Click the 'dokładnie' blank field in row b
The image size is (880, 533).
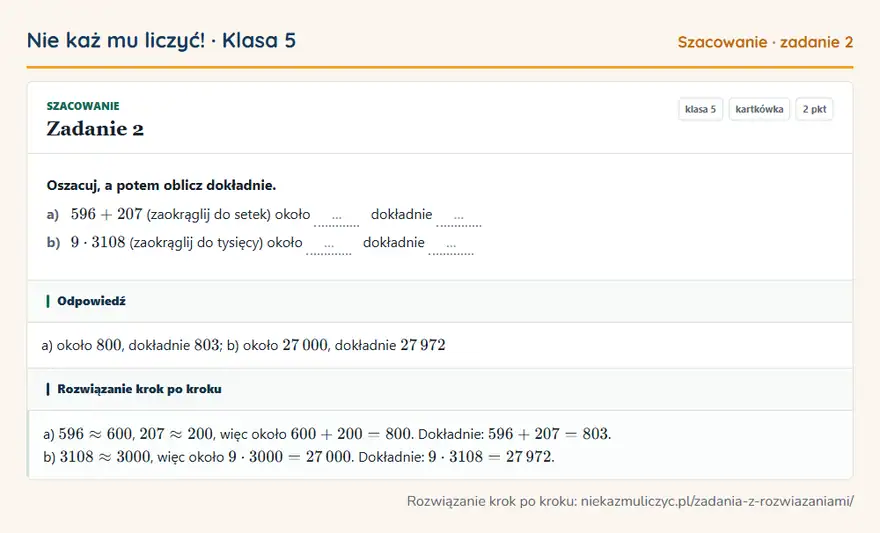[x=451, y=245]
